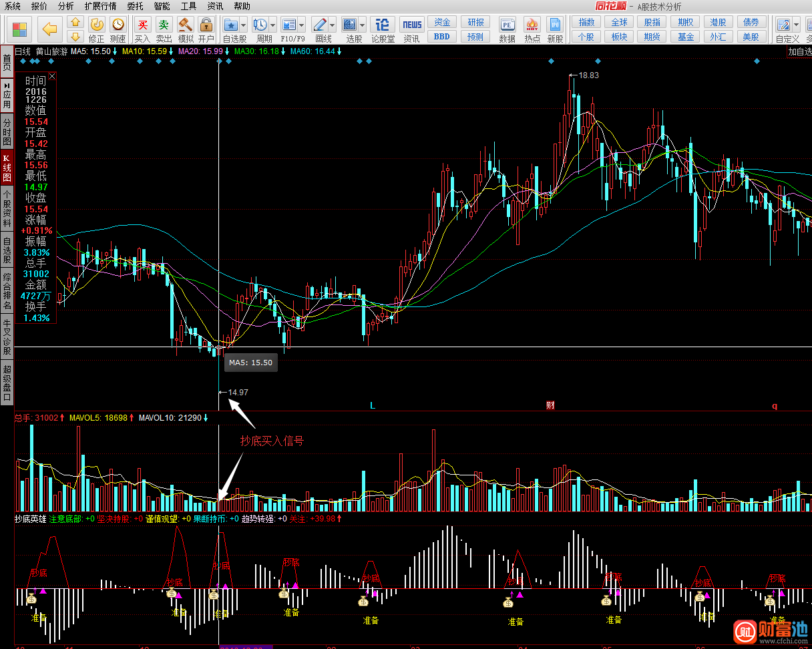The image size is (812, 649).
Task: Expand the 自选股 dropdown arrow
Action: point(243,25)
